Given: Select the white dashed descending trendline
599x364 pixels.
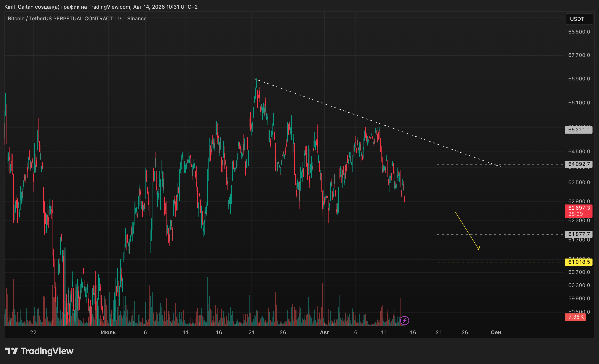Looking at the screenshot, I should coord(379,123).
